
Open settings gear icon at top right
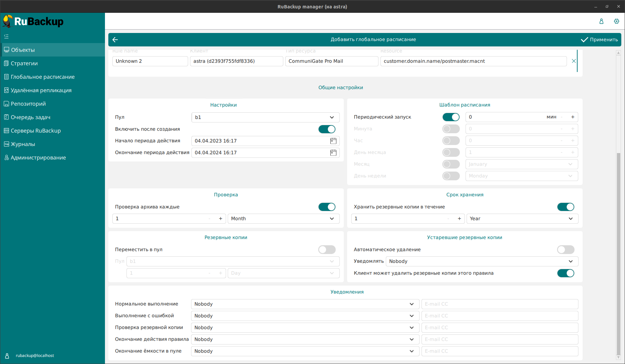616,21
